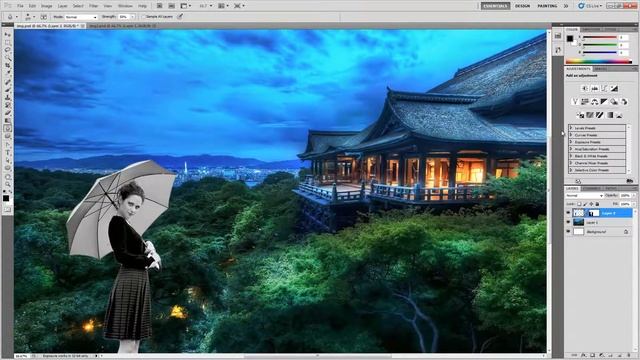The height and width of the screenshot is (360, 640).
Task: Open the File menu
Action: [20, 6]
